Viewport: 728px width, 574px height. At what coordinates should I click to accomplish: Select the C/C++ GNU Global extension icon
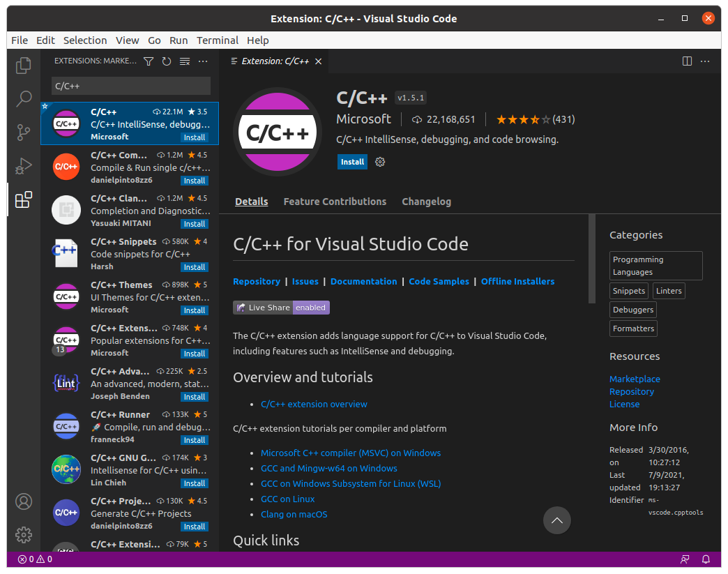point(66,469)
